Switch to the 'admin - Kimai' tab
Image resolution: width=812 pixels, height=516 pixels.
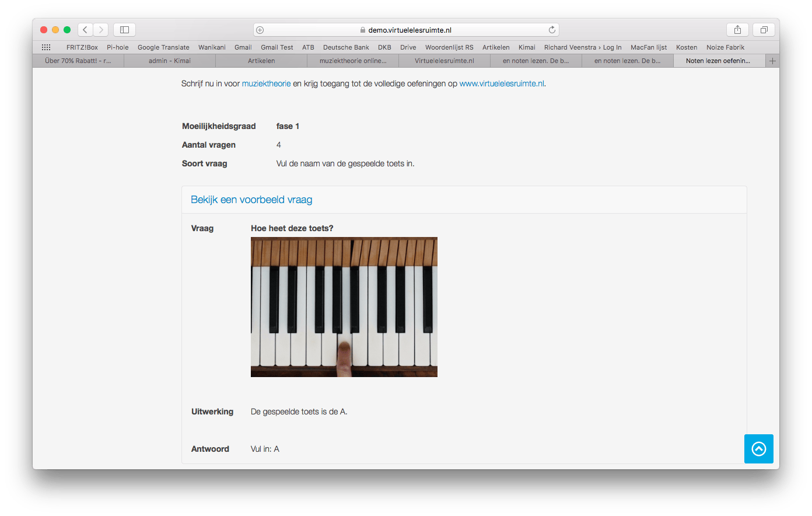tap(170, 61)
